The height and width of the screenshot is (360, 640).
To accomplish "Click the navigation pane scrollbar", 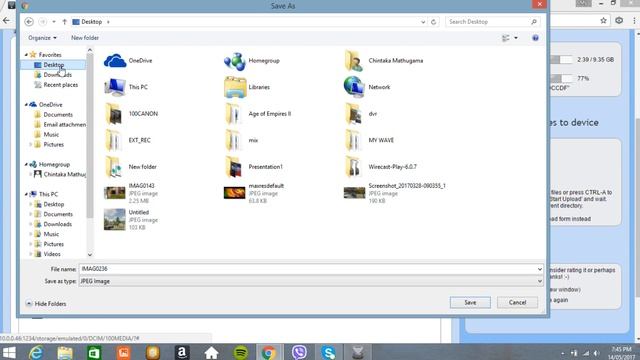I will coord(90,135).
